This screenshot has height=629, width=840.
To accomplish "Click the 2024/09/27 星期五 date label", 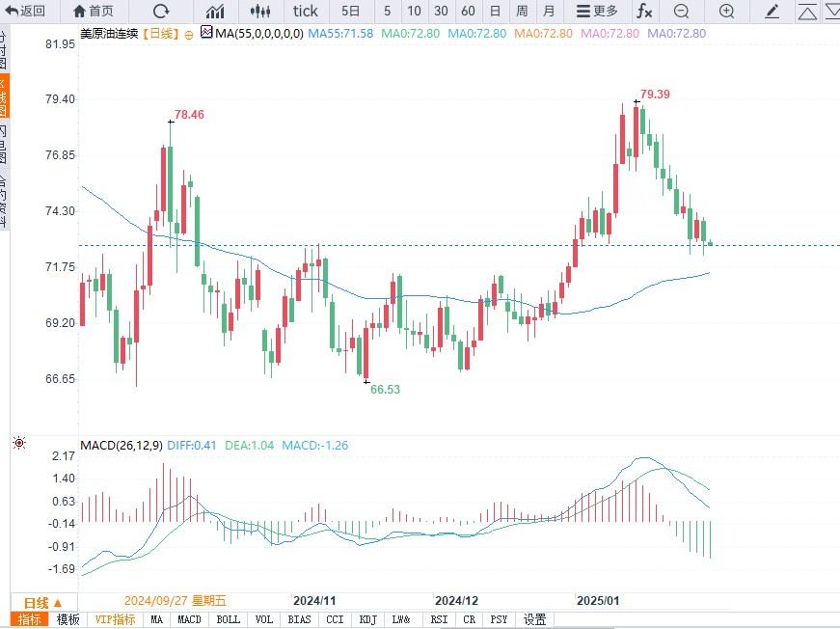I will [176, 601].
